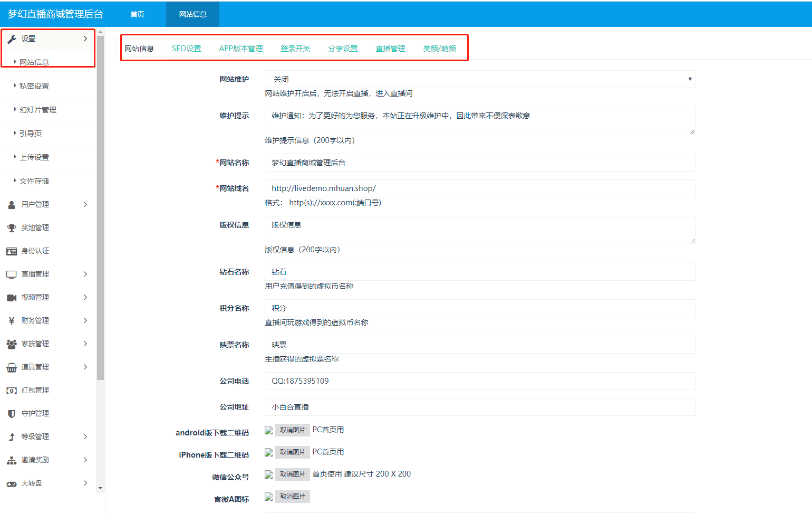Expand the 等级管理 submenu chevron
The height and width of the screenshot is (513, 812).
pyautogui.click(x=85, y=437)
